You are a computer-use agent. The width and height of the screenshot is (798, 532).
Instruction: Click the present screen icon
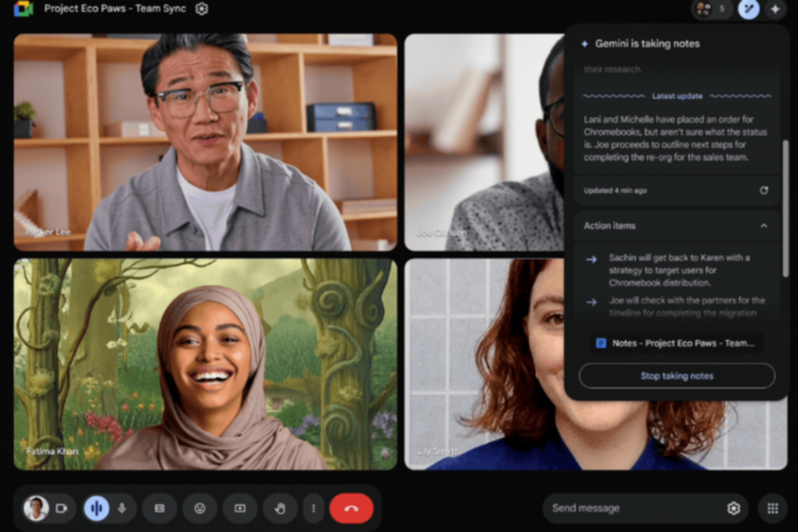(x=240, y=508)
